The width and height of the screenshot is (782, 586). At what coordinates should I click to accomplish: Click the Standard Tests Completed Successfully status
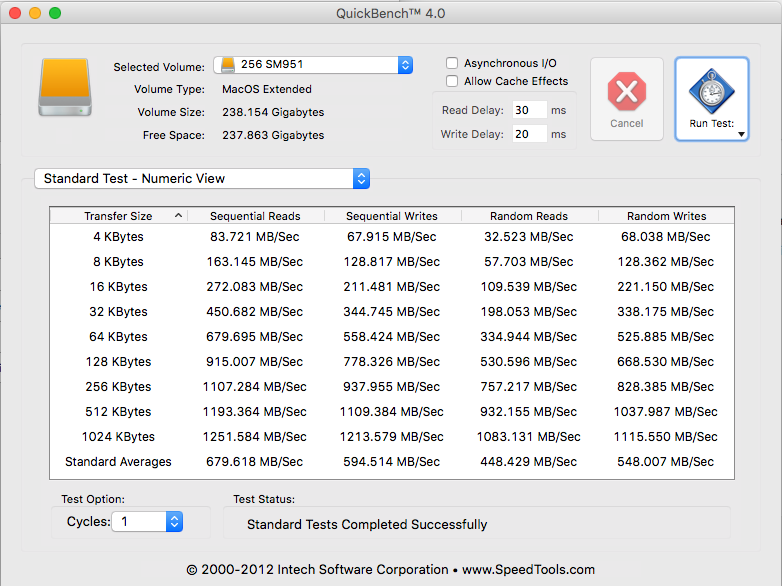(x=367, y=525)
